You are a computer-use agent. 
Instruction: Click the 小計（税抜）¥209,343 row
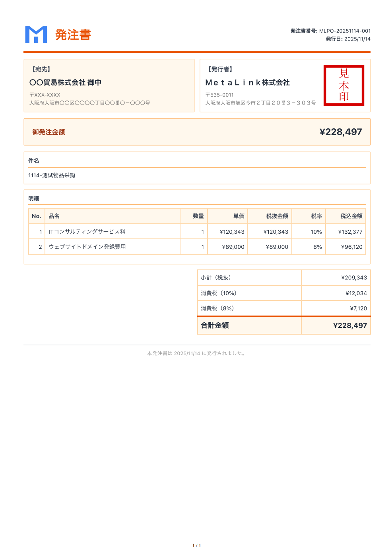[x=284, y=278]
